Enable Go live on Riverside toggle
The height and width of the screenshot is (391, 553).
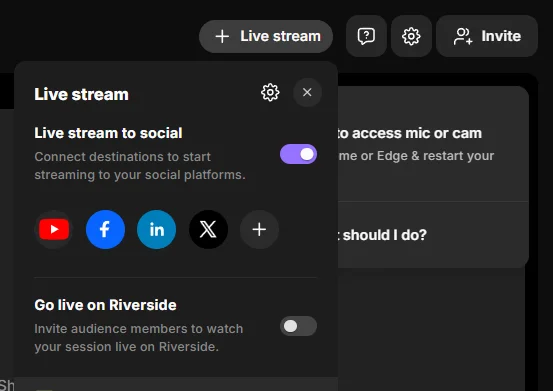[298, 326]
